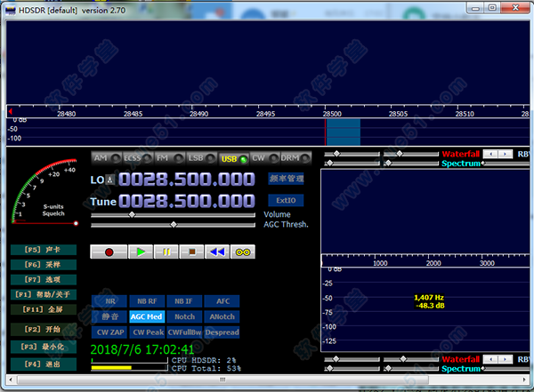Click the RF display Waterfall label
The width and height of the screenshot is (534, 392).
460,154
